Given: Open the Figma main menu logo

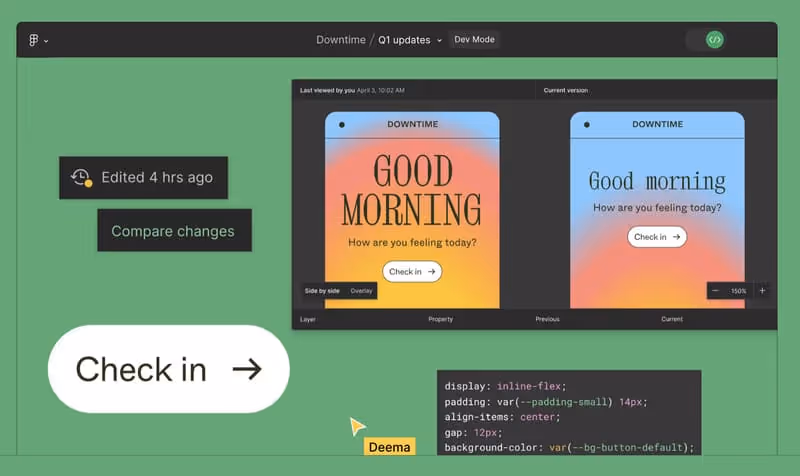Looking at the screenshot, I should click(x=34, y=40).
